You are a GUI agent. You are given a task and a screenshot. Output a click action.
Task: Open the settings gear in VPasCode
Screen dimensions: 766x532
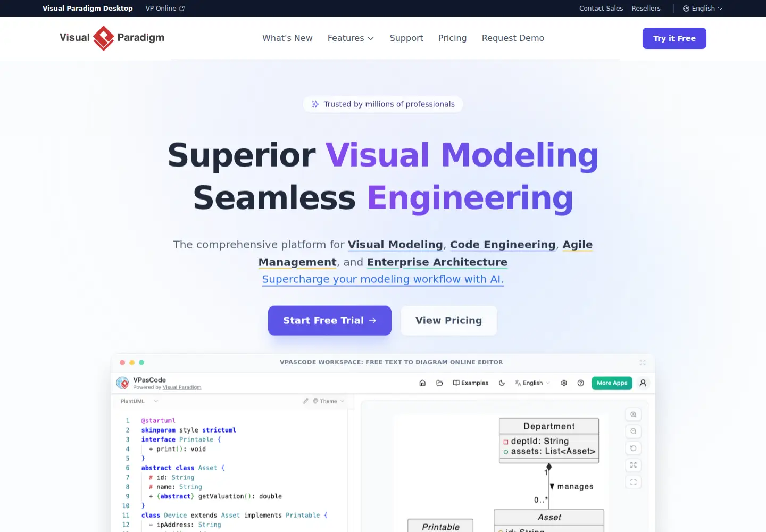click(x=564, y=383)
